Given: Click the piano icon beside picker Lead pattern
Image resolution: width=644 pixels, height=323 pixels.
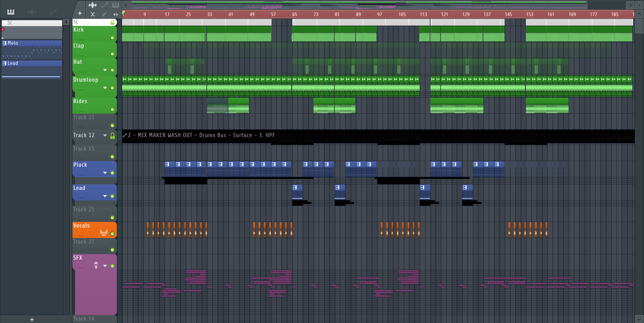Looking at the screenshot, I should [4, 63].
